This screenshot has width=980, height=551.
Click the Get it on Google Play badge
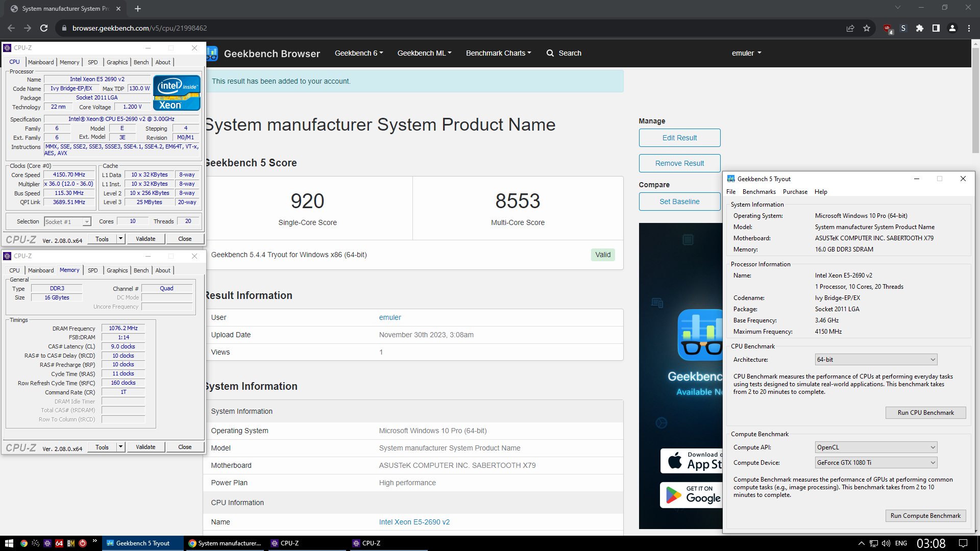[x=692, y=495]
